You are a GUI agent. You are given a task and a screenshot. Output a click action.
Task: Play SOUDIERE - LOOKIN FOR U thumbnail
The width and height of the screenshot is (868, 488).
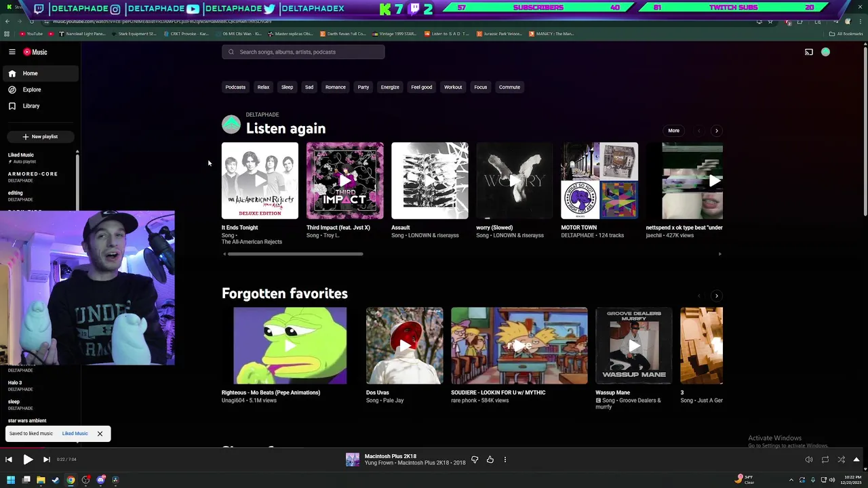[x=519, y=346]
